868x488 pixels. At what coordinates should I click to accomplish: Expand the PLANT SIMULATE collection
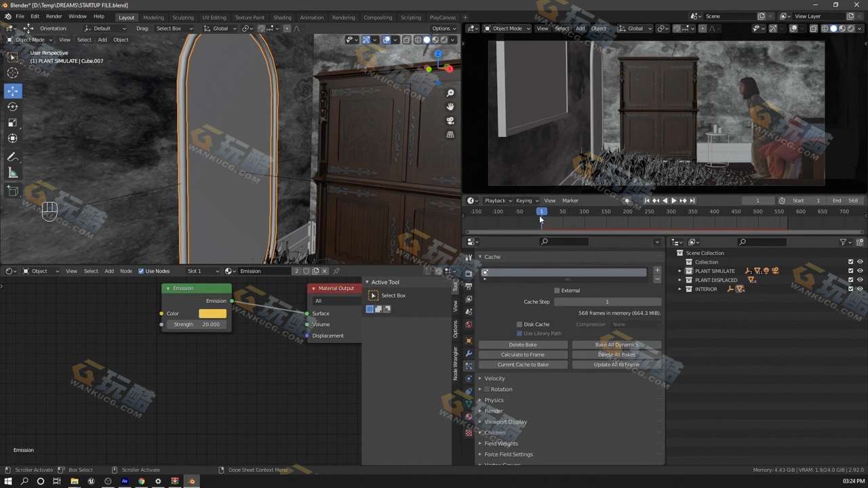click(679, 271)
